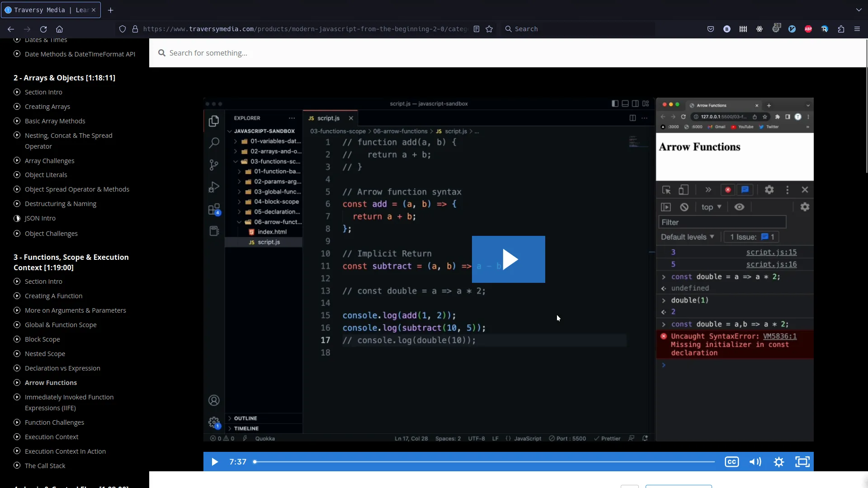The width and height of the screenshot is (868, 488).
Task: Click the video progress bar track
Action: click(484, 462)
